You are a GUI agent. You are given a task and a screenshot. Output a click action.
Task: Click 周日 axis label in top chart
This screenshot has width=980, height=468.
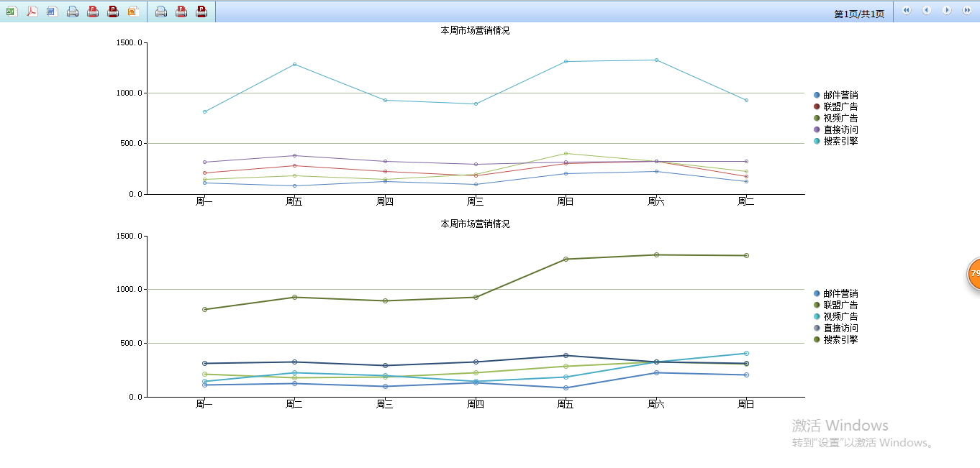tap(566, 201)
